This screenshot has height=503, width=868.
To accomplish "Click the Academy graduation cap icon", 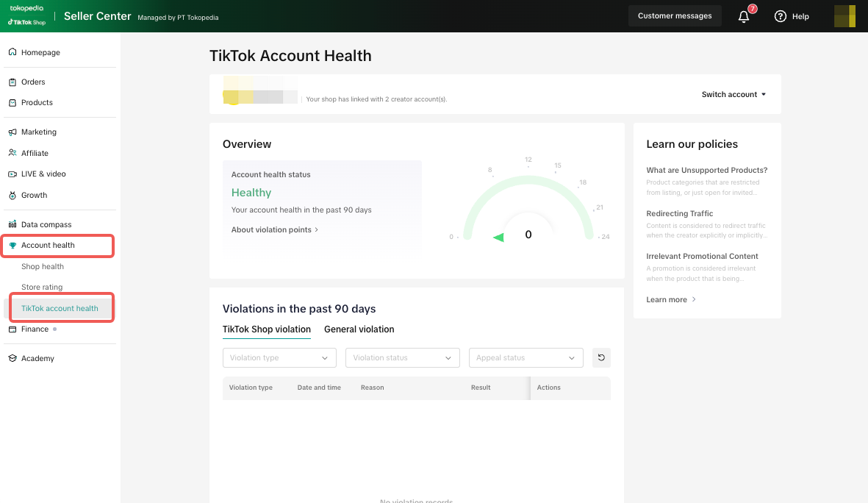I will click(x=12, y=359).
